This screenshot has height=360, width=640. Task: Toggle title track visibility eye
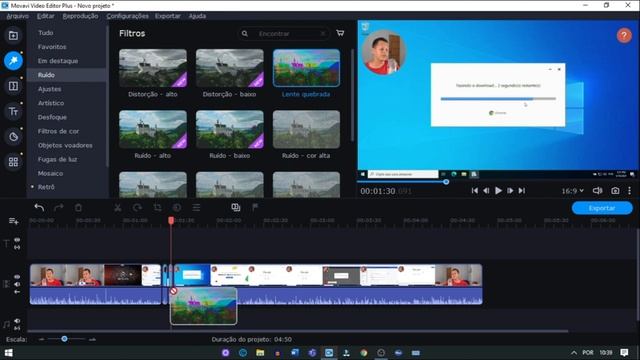pos(17,240)
